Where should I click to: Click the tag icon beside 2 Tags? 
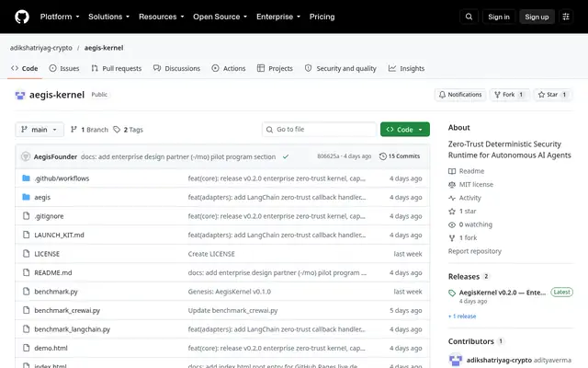pyautogui.click(x=117, y=130)
